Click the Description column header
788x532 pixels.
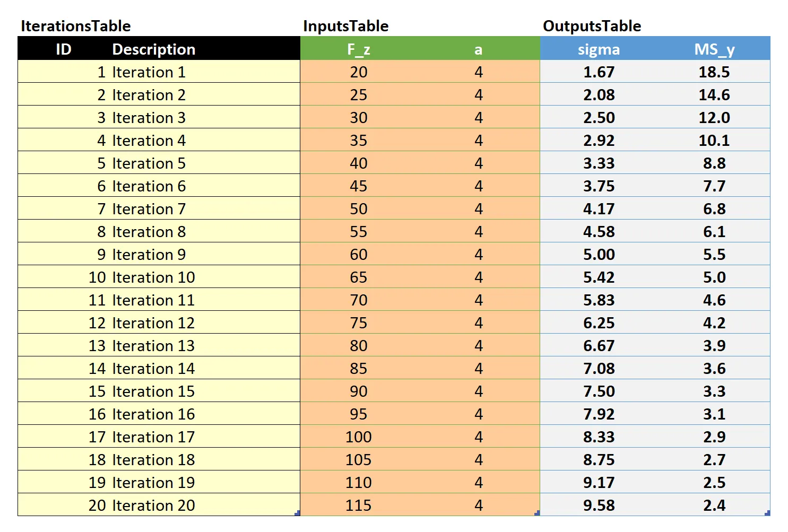(x=153, y=49)
